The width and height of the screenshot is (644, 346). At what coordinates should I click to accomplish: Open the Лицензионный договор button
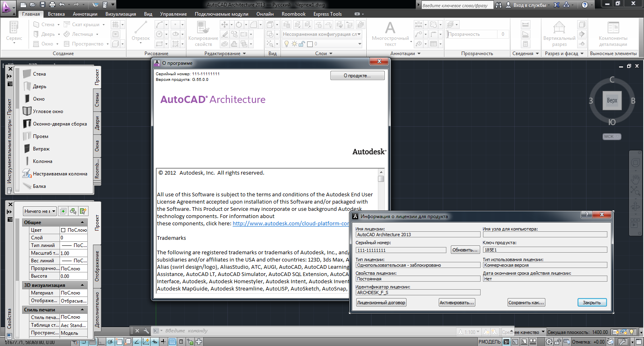(x=381, y=303)
